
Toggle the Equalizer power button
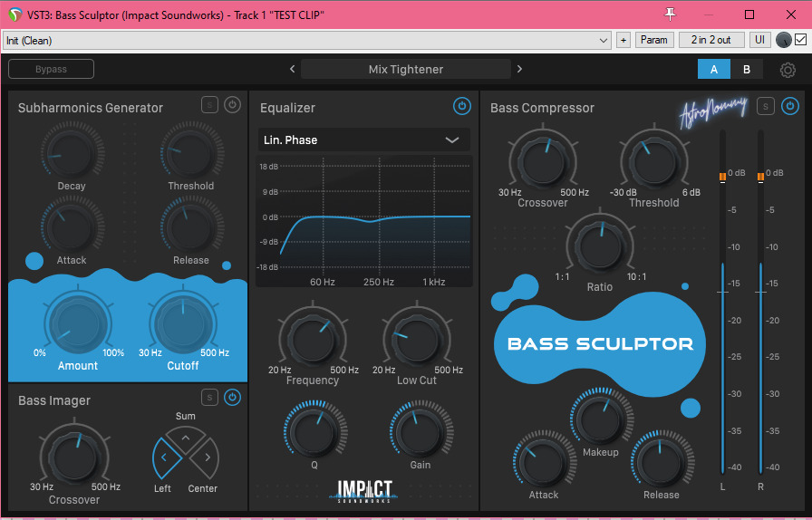point(462,107)
